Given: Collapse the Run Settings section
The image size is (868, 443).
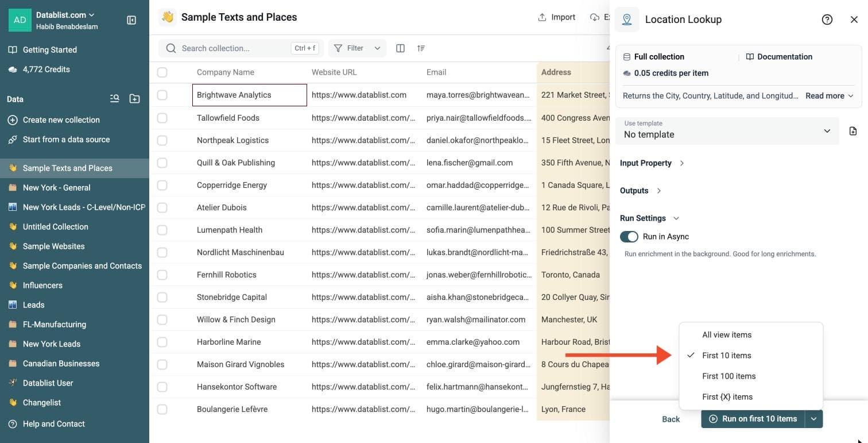Looking at the screenshot, I should point(650,218).
